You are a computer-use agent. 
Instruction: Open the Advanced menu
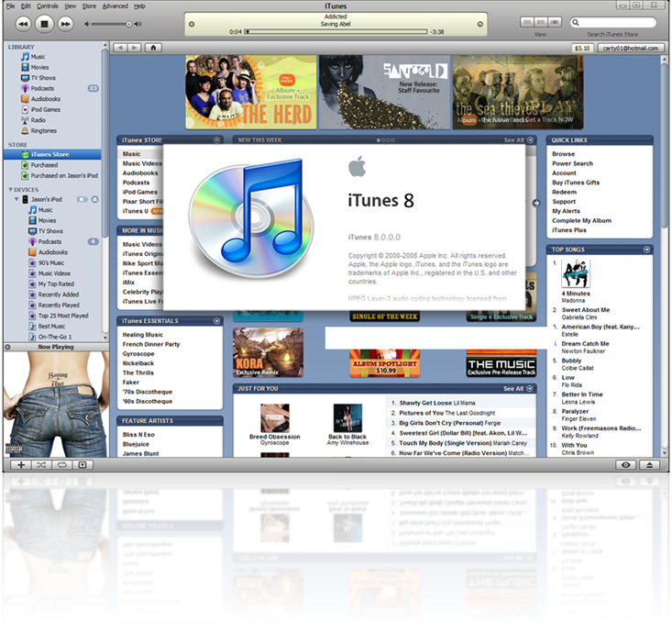coord(115,6)
